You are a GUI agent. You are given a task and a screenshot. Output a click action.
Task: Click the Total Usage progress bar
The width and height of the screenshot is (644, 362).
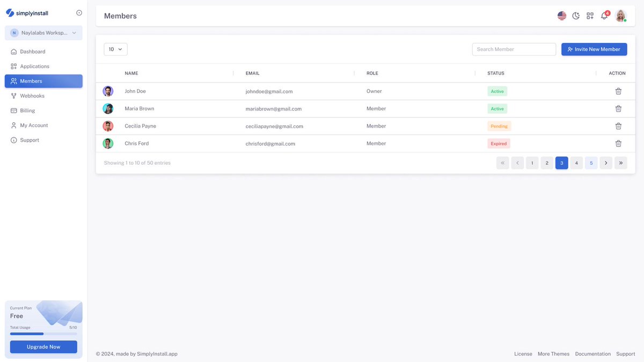pos(43,334)
